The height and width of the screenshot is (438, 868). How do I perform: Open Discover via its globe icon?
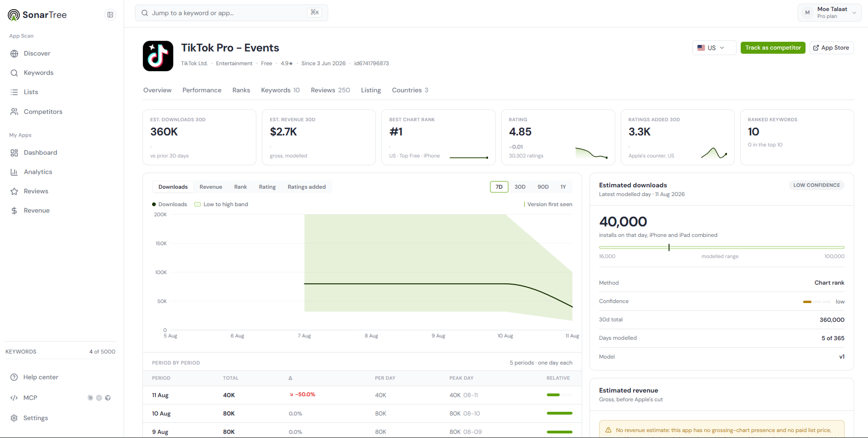14,54
